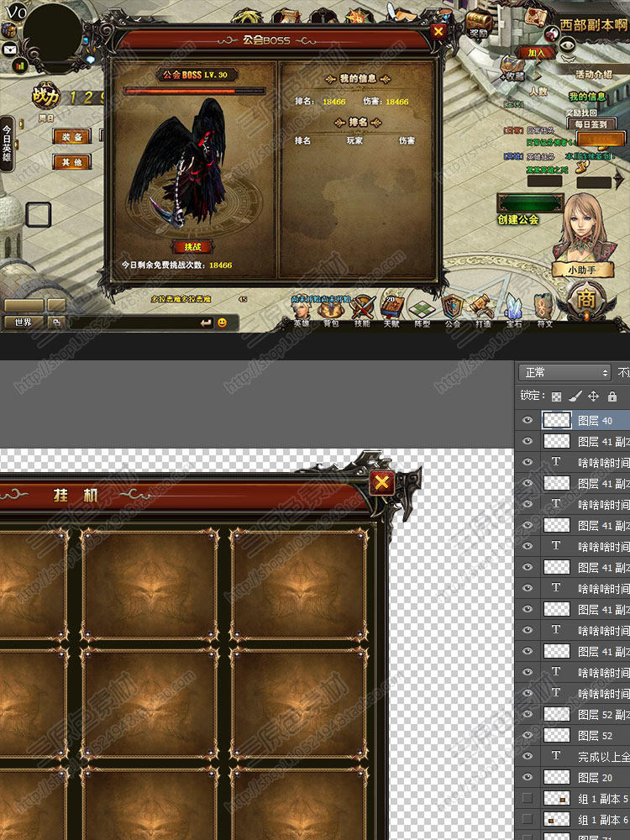Click the 其他 tab button

point(71,162)
